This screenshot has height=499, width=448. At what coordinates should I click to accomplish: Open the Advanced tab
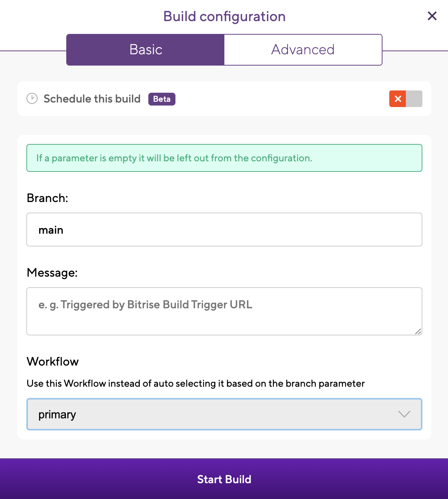(x=303, y=50)
